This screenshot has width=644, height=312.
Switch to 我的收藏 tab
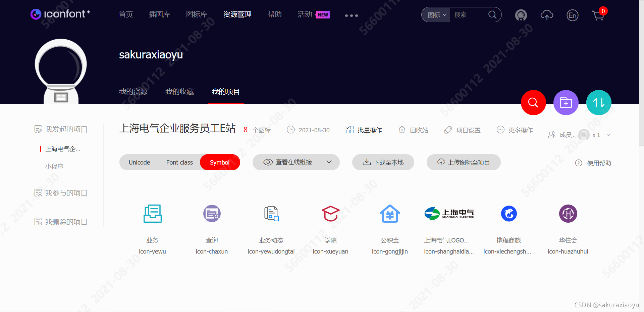[x=179, y=92]
